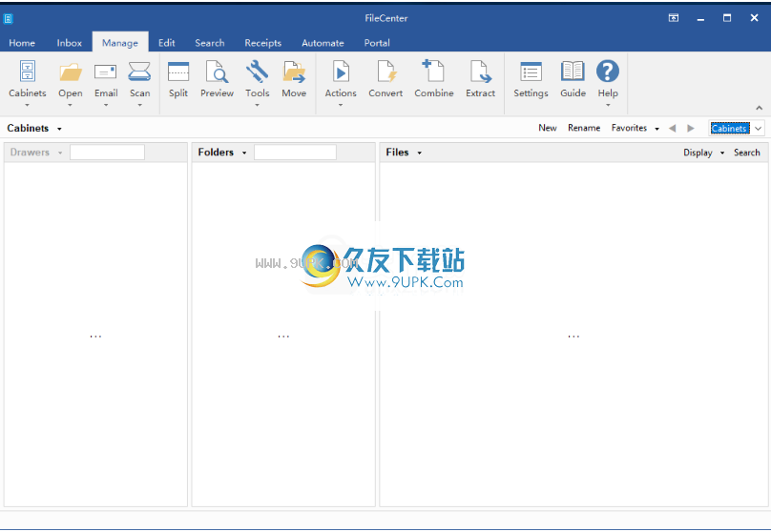
Task: Open the Files panel dropdown
Action: point(420,153)
